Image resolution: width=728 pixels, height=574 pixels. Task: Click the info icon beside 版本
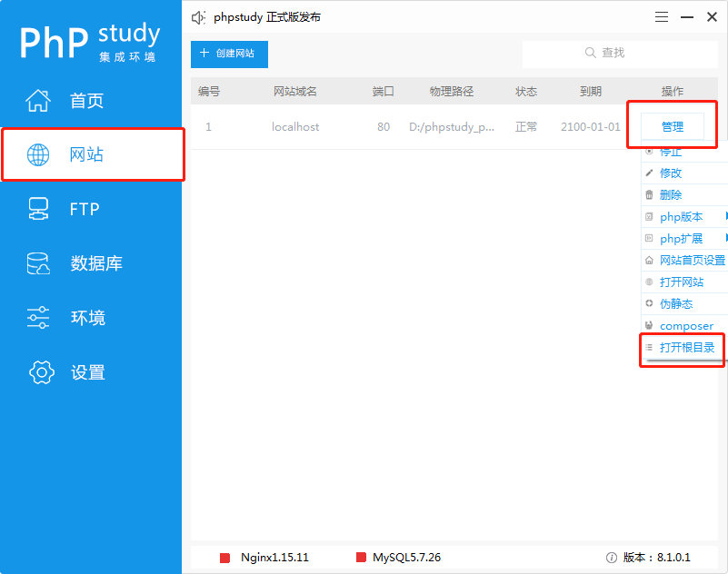click(612, 558)
